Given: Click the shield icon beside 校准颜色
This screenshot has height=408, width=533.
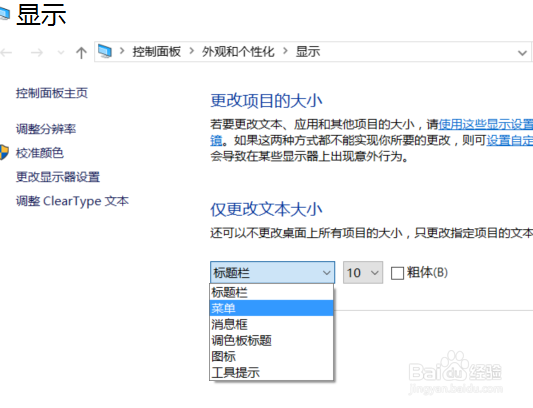Looking at the screenshot, I should tap(4, 152).
